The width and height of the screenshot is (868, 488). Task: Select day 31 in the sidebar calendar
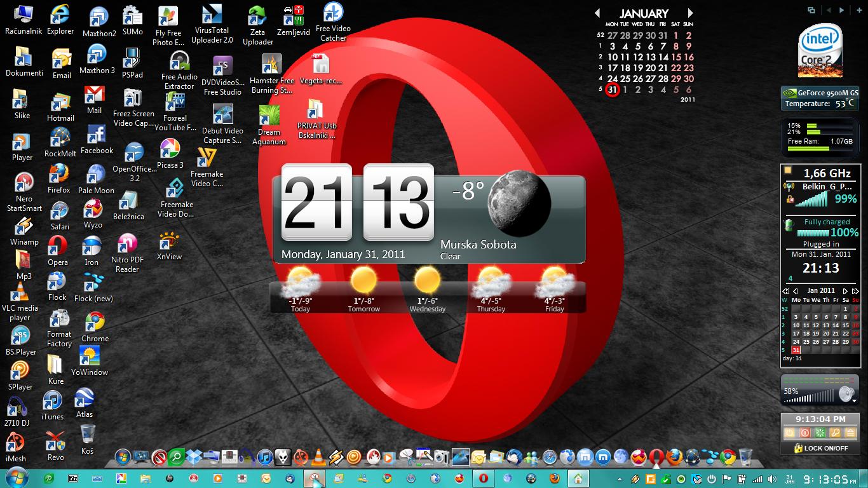click(796, 350)
